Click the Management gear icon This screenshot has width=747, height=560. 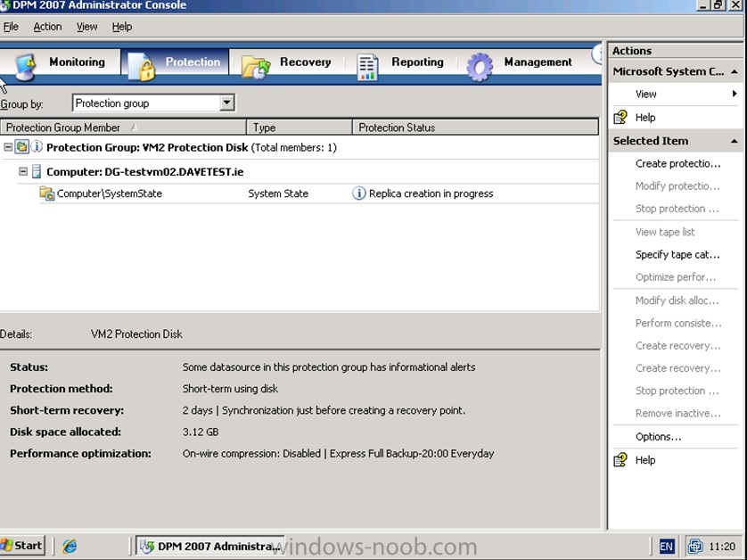point(480,67)
